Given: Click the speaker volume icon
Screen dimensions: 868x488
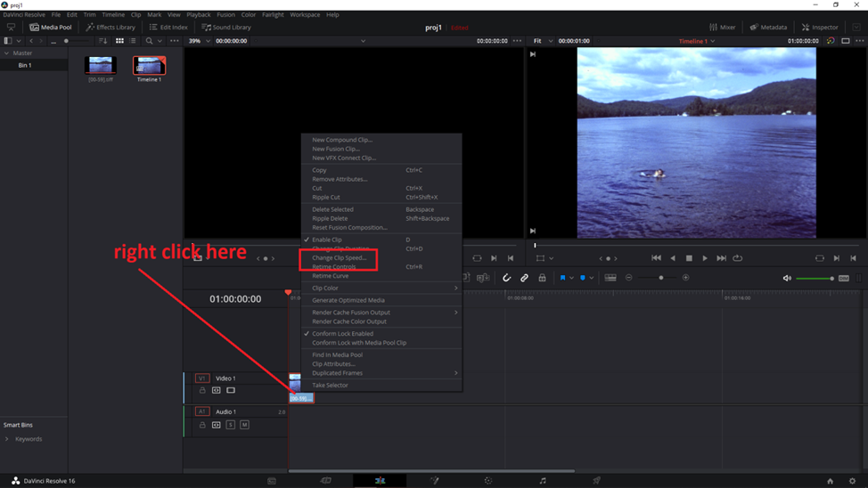Looking at the screenshot, I should click(787, 279).
